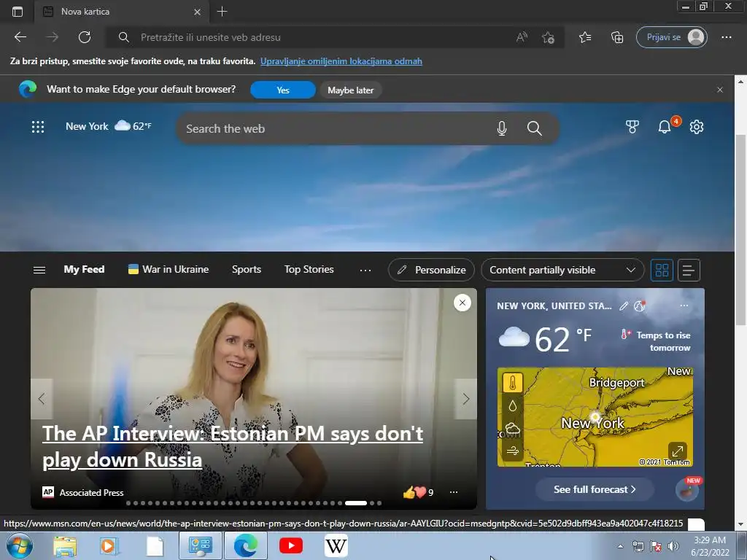
Task: Select wind map layer
Action: pyautogui.click(x=513, y=451)
